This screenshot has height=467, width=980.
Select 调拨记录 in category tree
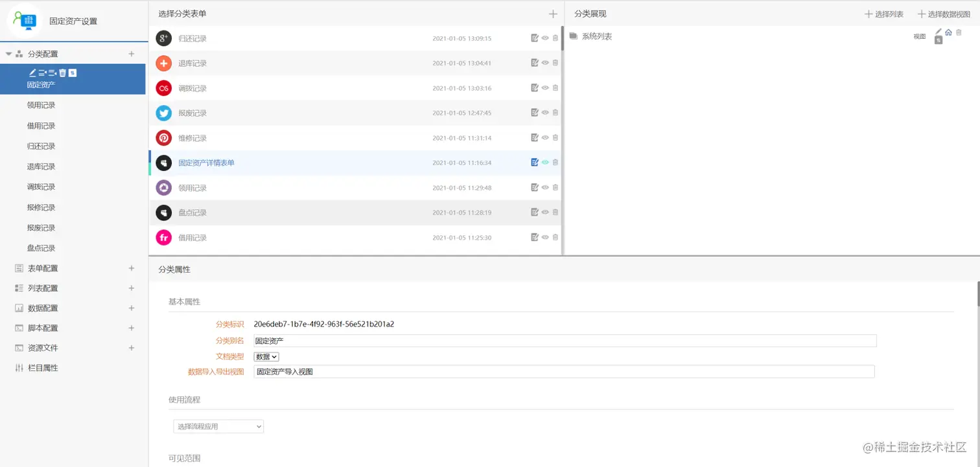41,187
